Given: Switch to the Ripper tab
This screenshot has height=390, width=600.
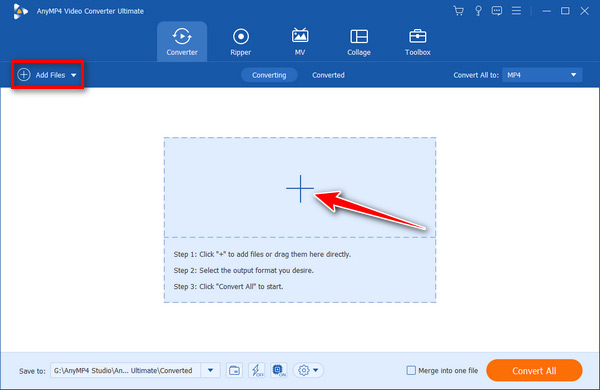Looking at the screenshot, I should [x=241, y=42].
